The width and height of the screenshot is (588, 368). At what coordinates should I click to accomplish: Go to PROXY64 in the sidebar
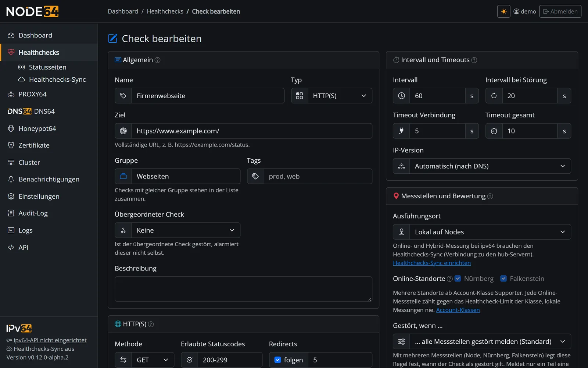49,94
